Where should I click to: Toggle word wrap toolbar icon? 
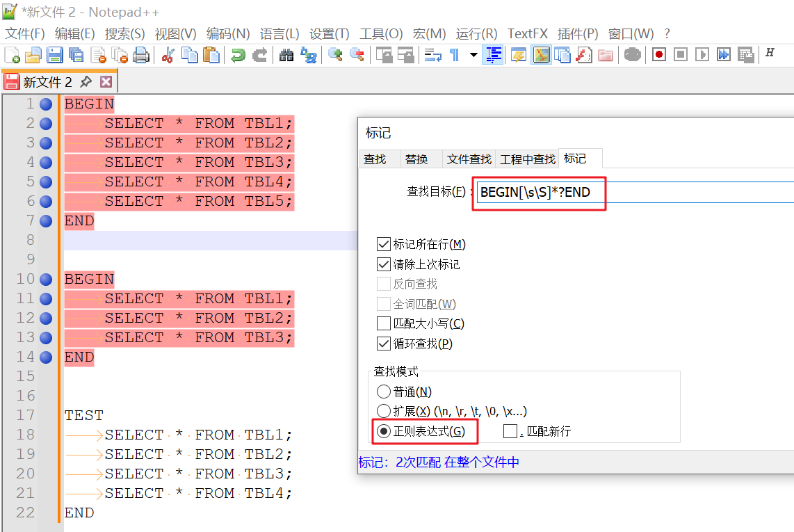(432, 55)
